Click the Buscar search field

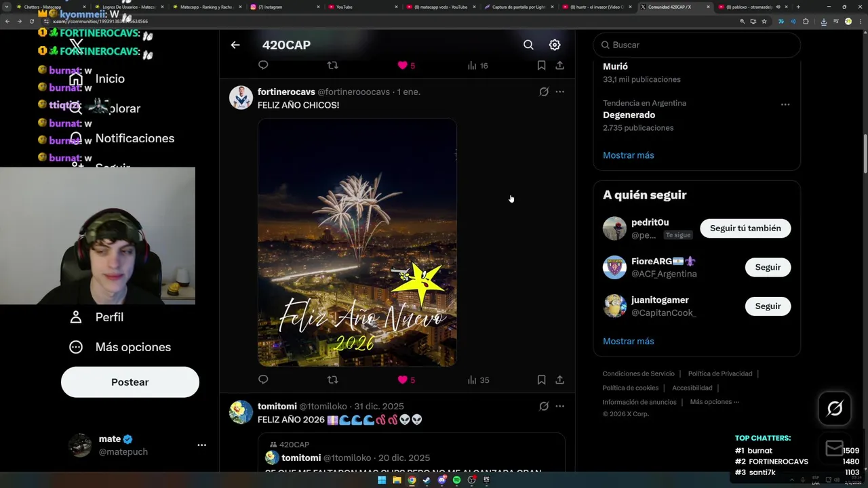click(696, 45)
